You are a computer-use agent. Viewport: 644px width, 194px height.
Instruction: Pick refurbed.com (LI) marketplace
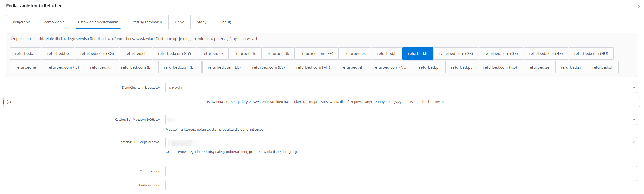(137, 67)
